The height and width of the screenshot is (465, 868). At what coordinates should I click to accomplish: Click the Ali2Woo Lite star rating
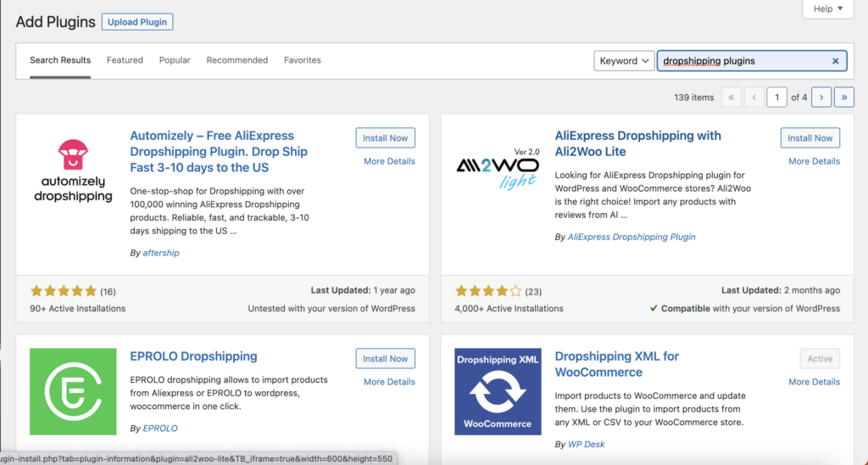488,291
